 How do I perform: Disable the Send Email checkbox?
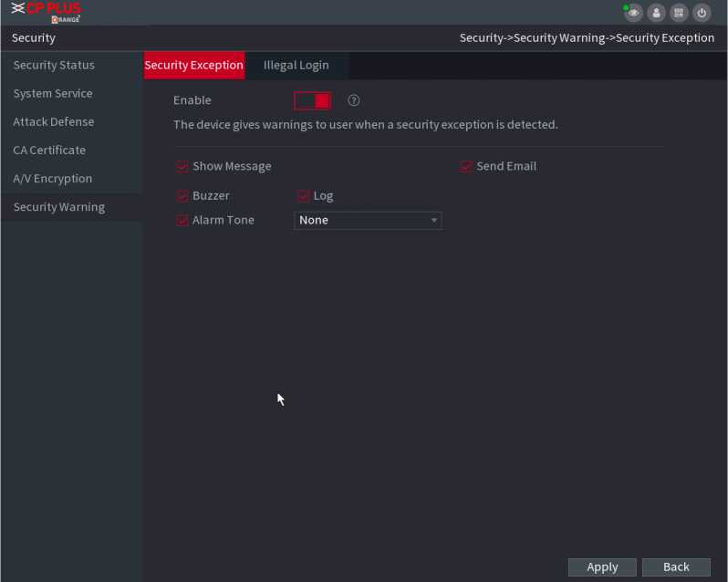466,167
